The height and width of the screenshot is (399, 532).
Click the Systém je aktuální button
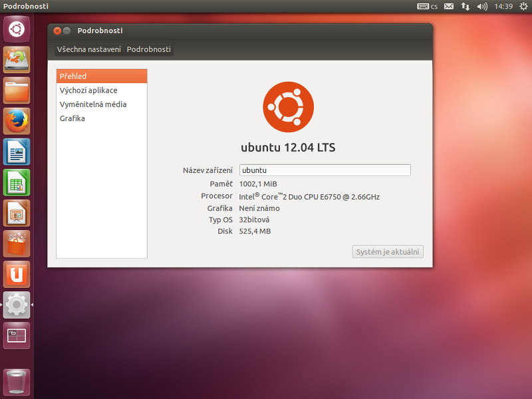coord(388,252)
